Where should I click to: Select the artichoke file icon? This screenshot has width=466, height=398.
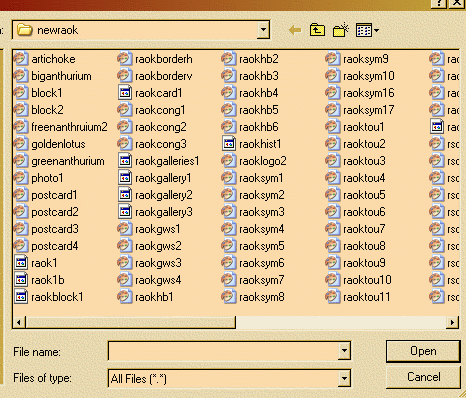click(x=21, y=59)
